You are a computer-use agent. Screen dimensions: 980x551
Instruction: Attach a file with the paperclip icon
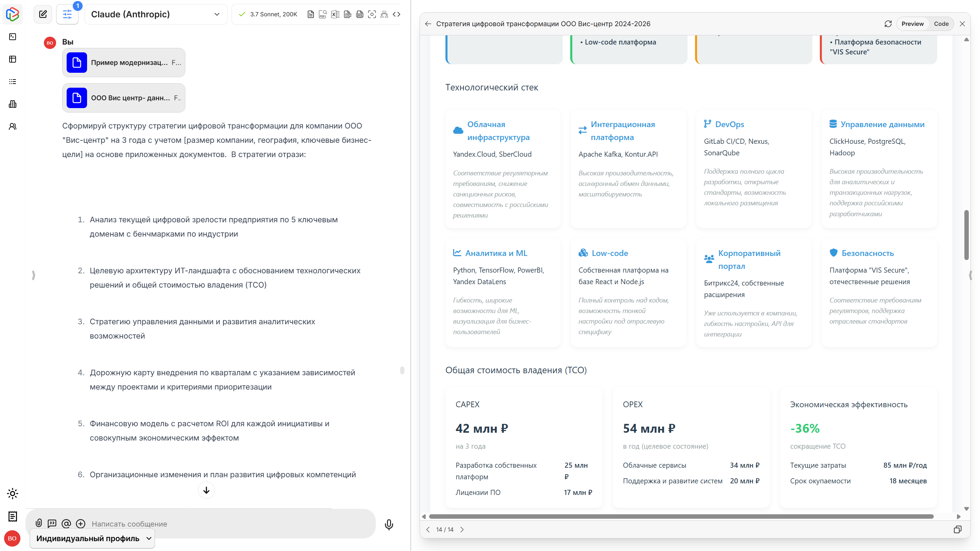[x=39, y=523]
